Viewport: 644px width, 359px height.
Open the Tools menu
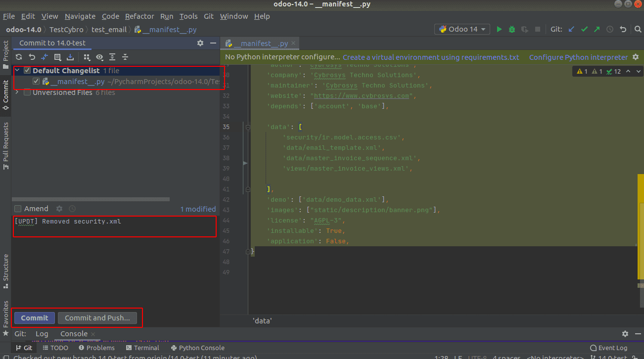point(188,16)
